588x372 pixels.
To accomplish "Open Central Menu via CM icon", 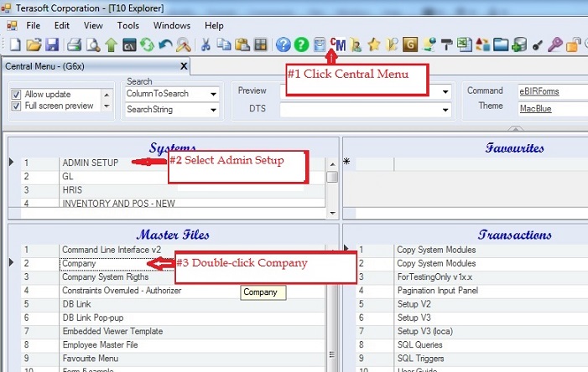I will pyautogui.click(x=338, y=44).
